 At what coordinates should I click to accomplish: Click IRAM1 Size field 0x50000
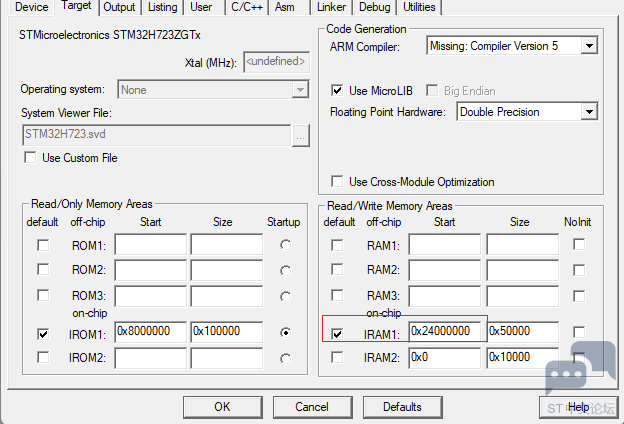tap(523, 332)
